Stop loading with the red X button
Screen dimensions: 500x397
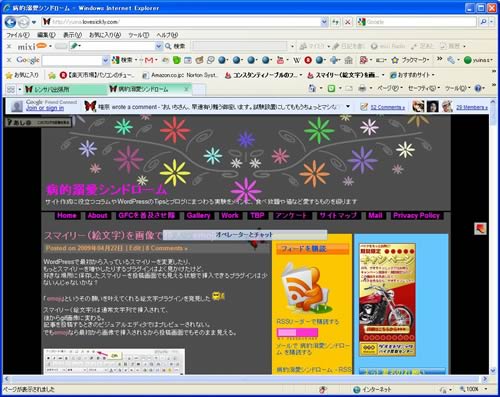click(x=348, y=22)
